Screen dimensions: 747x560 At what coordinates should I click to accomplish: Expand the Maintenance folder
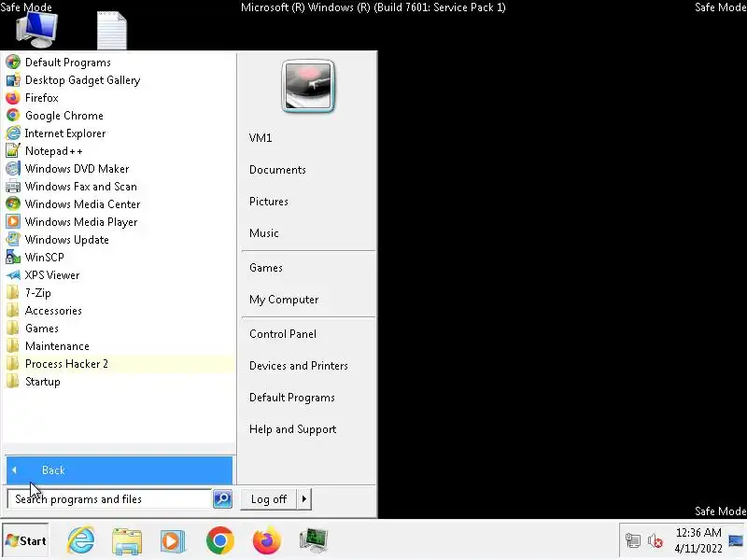click(119, 346)
